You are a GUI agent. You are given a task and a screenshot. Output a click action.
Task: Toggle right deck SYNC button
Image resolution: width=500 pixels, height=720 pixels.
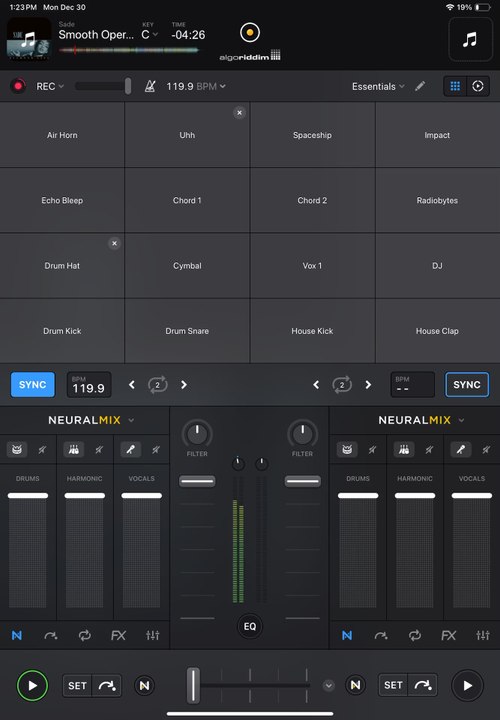point(467,385)
